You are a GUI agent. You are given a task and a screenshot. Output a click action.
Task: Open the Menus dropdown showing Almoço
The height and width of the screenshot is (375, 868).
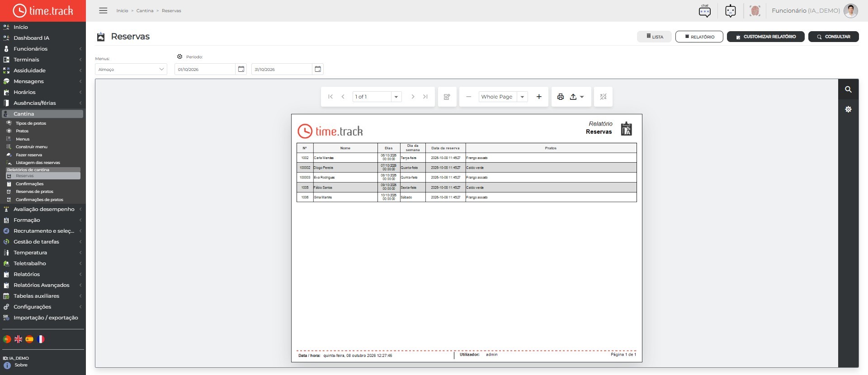(131, 69)
